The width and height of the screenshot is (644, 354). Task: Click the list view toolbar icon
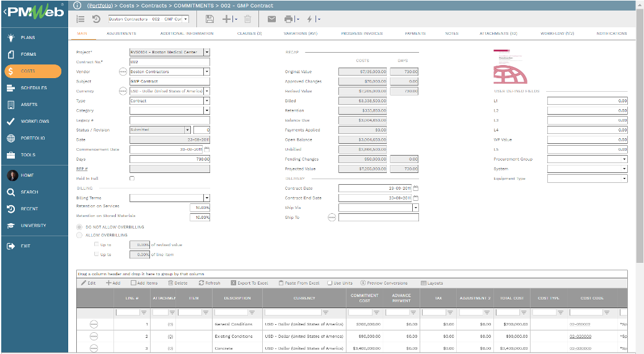tap(81, 19)
